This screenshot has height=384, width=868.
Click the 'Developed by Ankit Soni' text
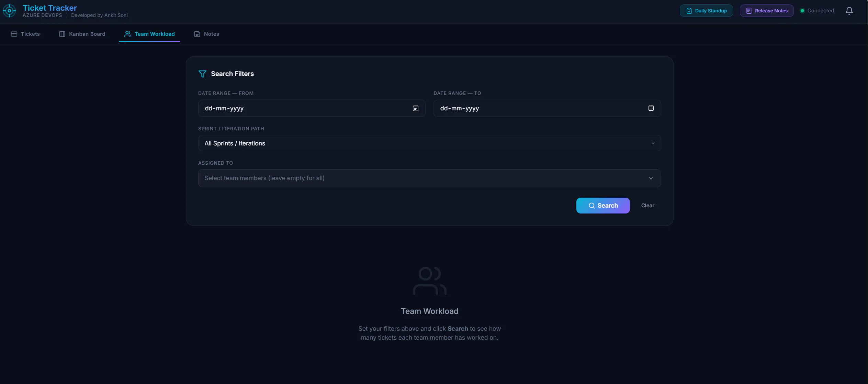(x=99, y=15)
